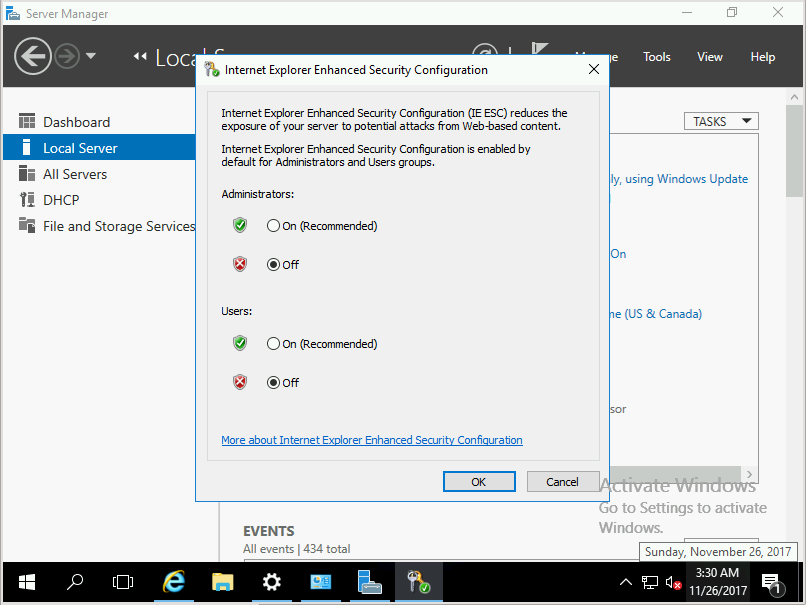
Task: Click the File and Storage Services icon
Action: coord(27,225)
